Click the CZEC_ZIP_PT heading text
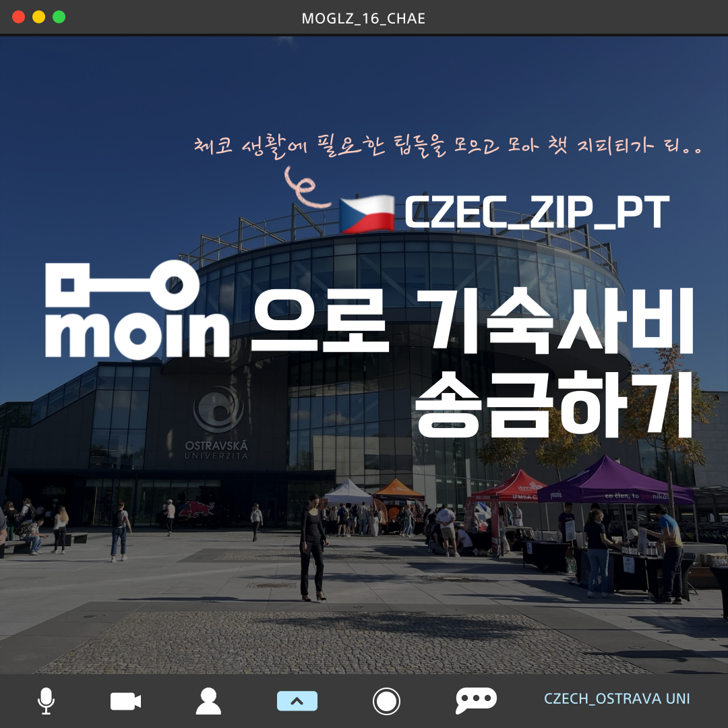This screenshot has height=728, width=728. tap(537, 212)
